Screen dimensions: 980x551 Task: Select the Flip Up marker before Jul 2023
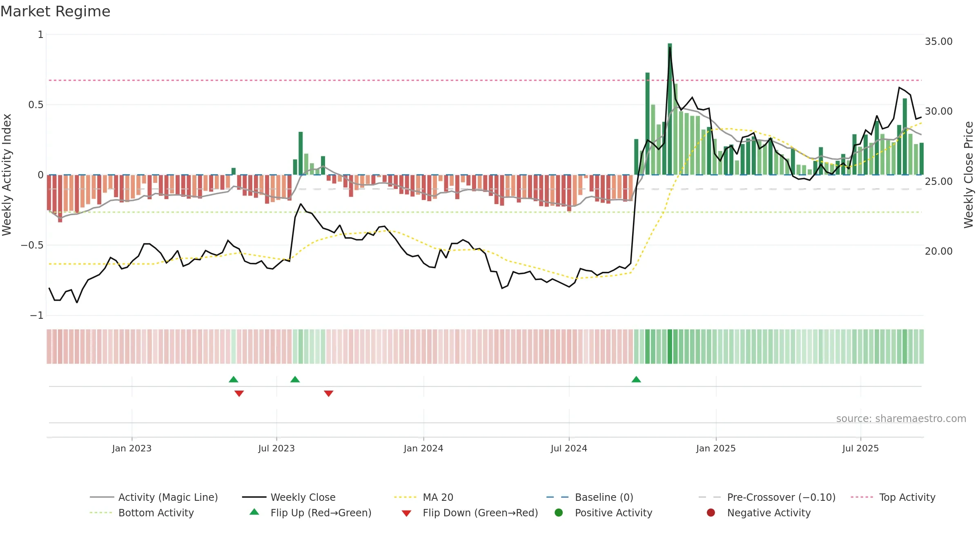[x=234, y=380]
